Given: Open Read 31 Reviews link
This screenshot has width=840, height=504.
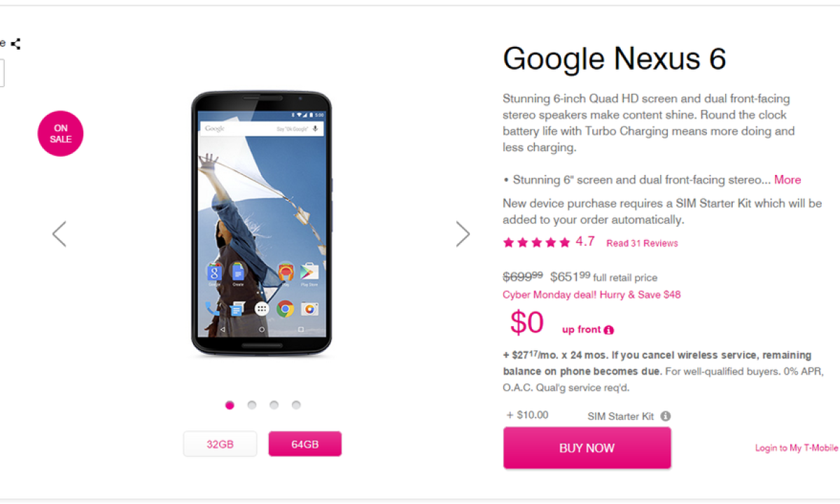Looking at the screenshot, I should (642, 244).
